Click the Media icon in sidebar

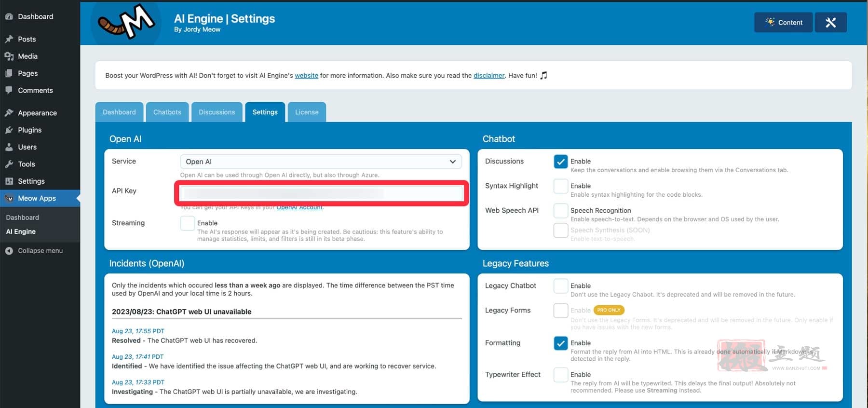pos(9,56)
